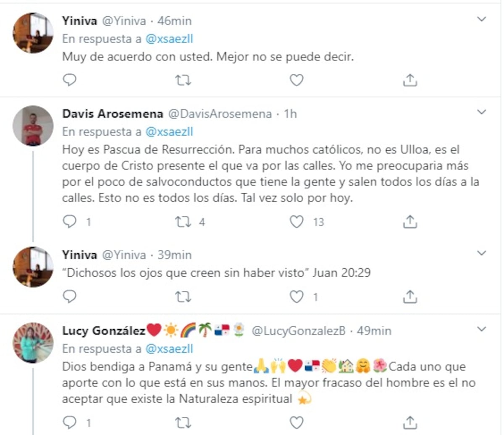504x435 pixels.
Task: Like Yiniva's 'Dichosos los ojos' tweet
Action: click(x=297, y=296)
